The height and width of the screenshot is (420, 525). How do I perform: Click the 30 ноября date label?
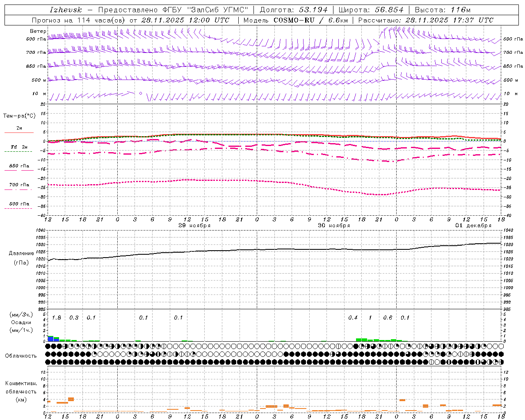[334, 226]
